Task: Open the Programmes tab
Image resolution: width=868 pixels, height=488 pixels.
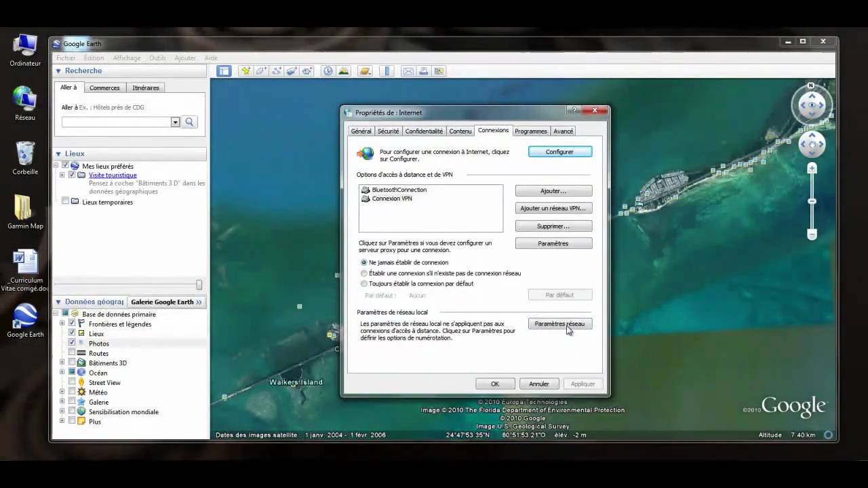Action: (530, 131)
